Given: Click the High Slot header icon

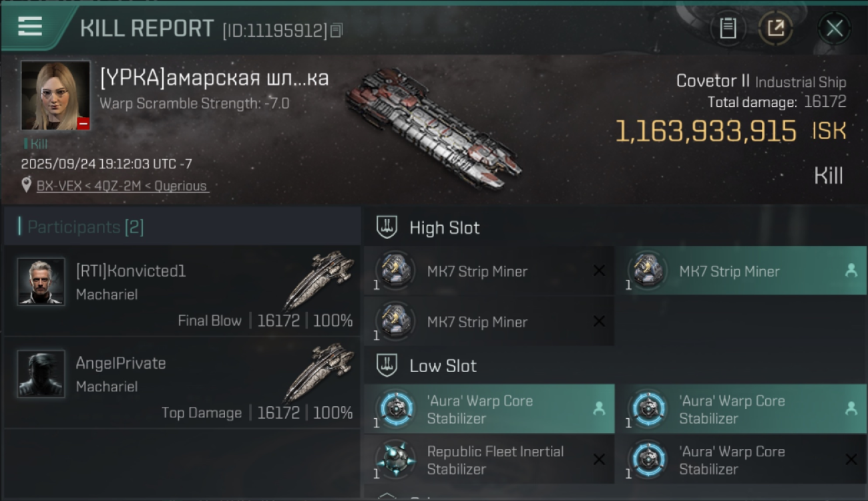Looking at the screenshot, I should click(x=387, y=228).
